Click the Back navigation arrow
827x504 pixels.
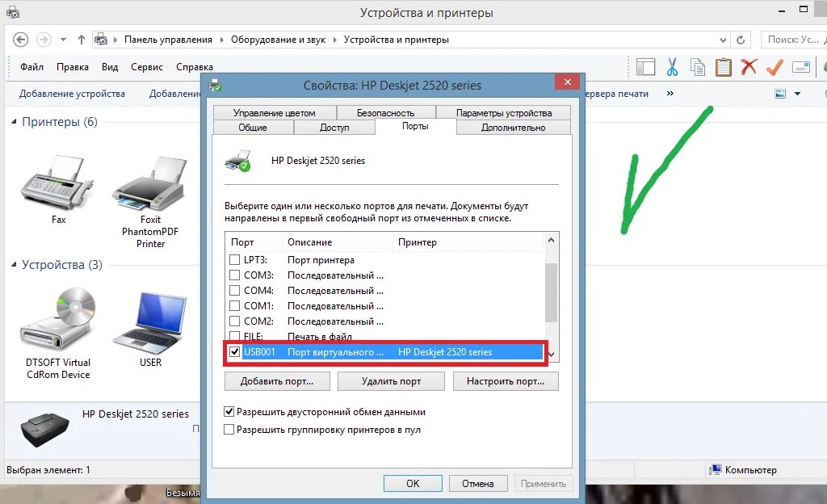[x=20, y=40]
